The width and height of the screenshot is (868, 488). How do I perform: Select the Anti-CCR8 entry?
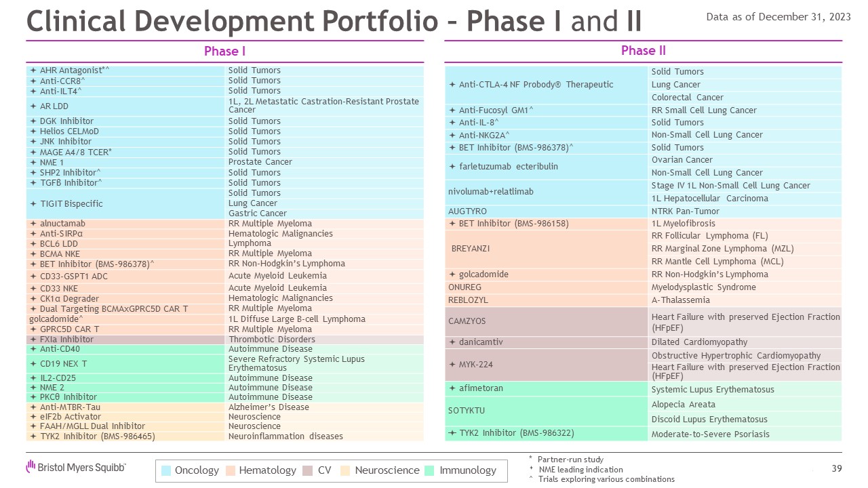(x=125, y=81)
